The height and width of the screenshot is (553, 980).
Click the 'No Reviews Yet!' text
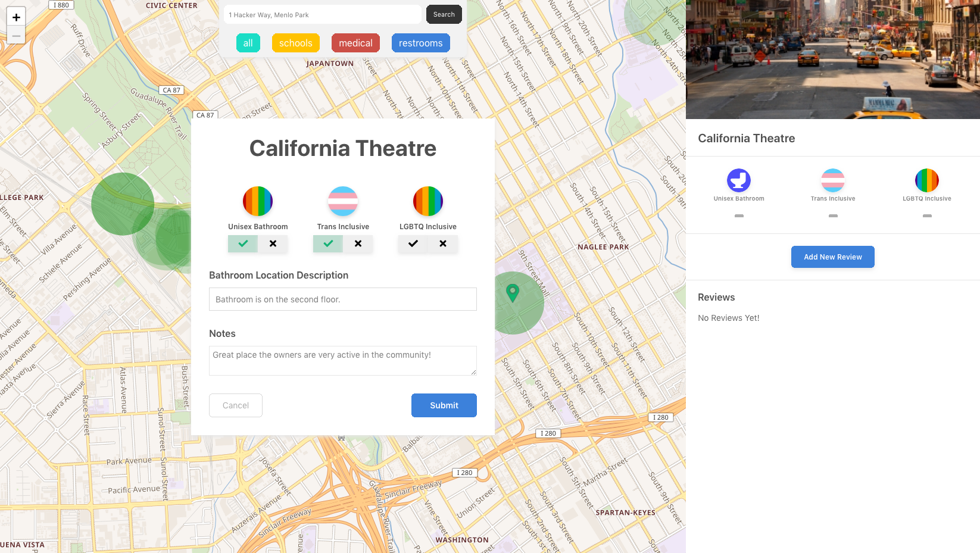pyautogui.click(x=729, y=318)
